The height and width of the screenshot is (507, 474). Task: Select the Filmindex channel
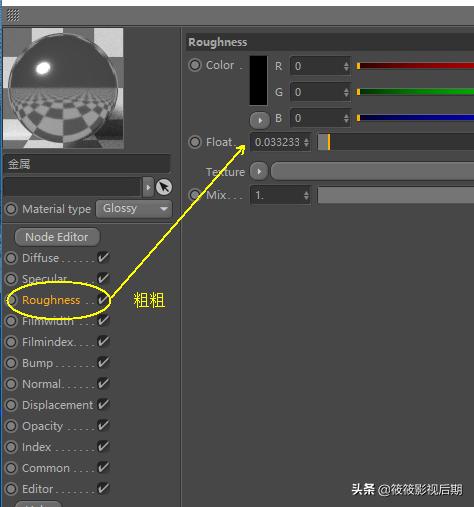pos(47,342)
